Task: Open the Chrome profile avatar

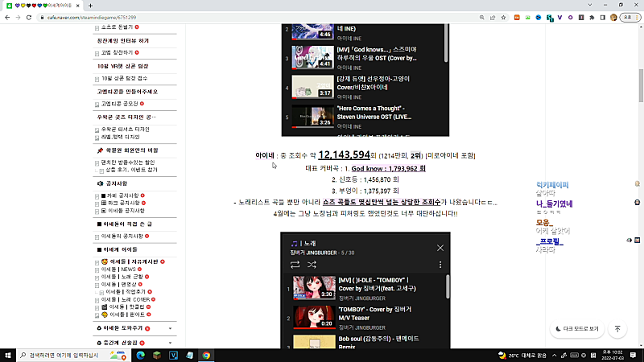Action: 613,18
